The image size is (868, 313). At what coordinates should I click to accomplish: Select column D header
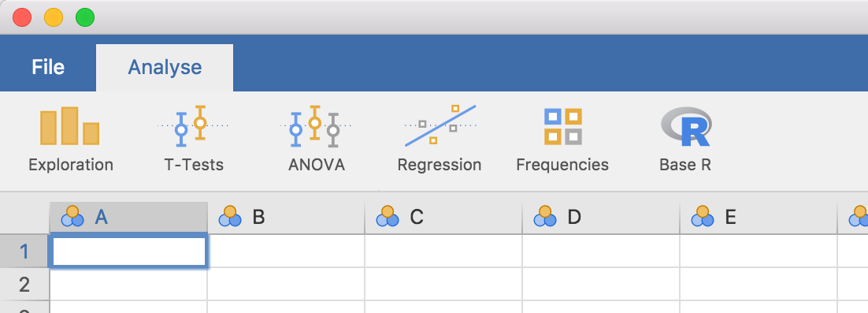click(601, 217)
